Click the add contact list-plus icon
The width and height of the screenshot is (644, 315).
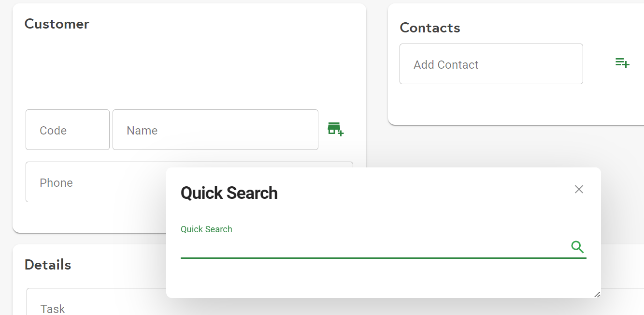(x=622, y=63)
